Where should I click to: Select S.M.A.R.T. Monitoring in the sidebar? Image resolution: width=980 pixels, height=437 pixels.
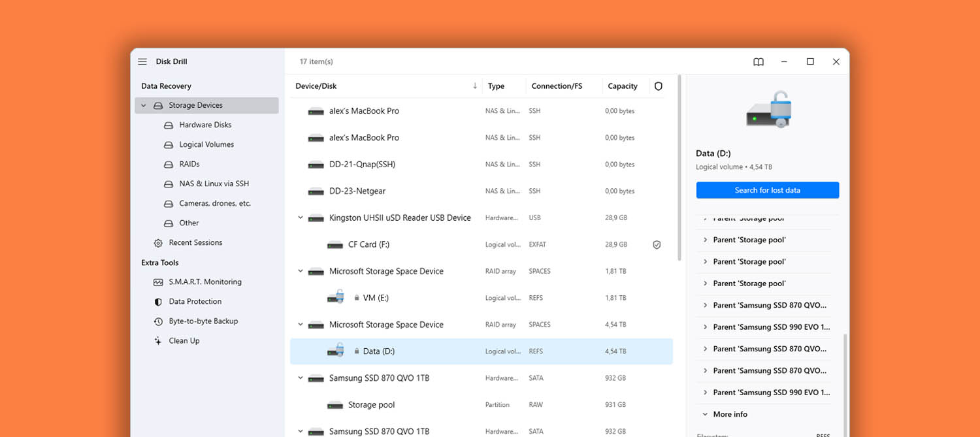point(204,282)
